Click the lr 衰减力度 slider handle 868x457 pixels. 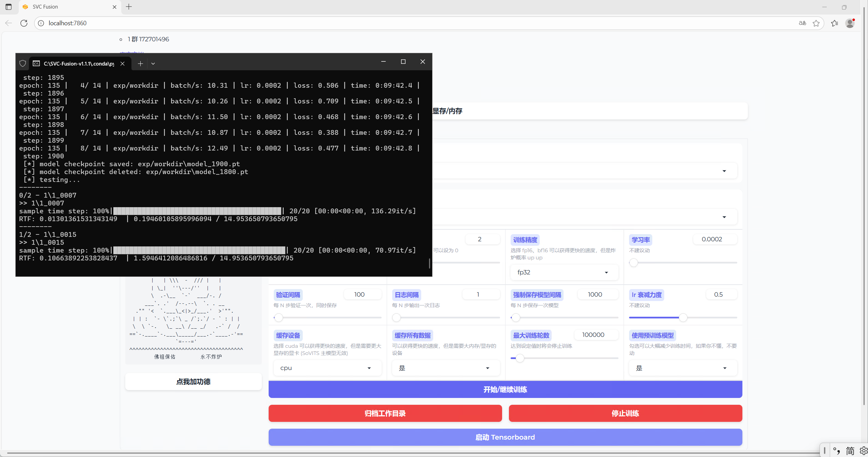point(683,318)
